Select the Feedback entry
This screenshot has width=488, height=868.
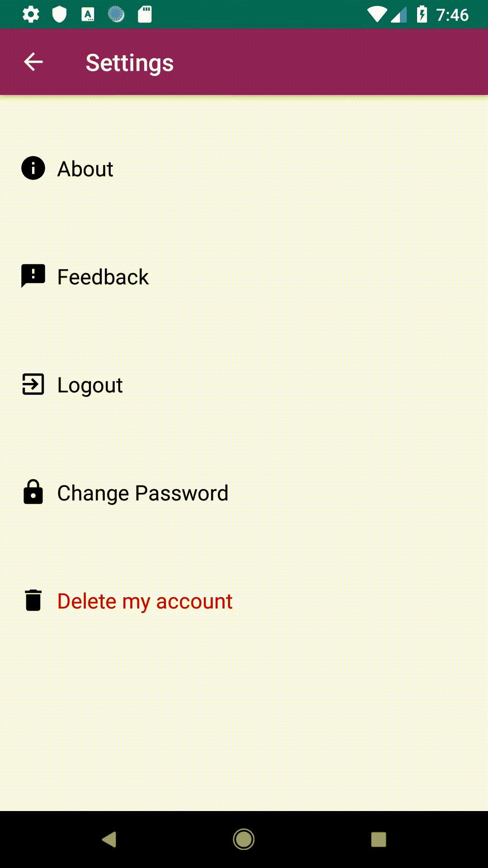pyautogui.click(x=103, y=276)
